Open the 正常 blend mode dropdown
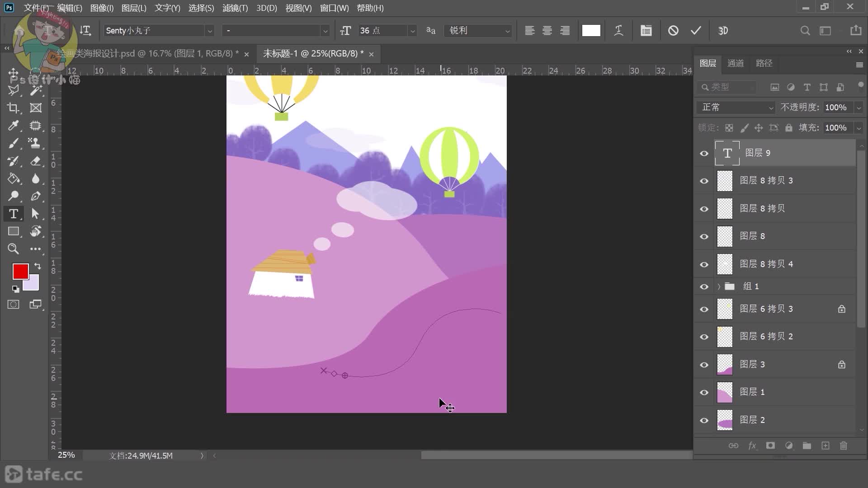This screenshot has width=868, height=488. [x=736, y=108]
